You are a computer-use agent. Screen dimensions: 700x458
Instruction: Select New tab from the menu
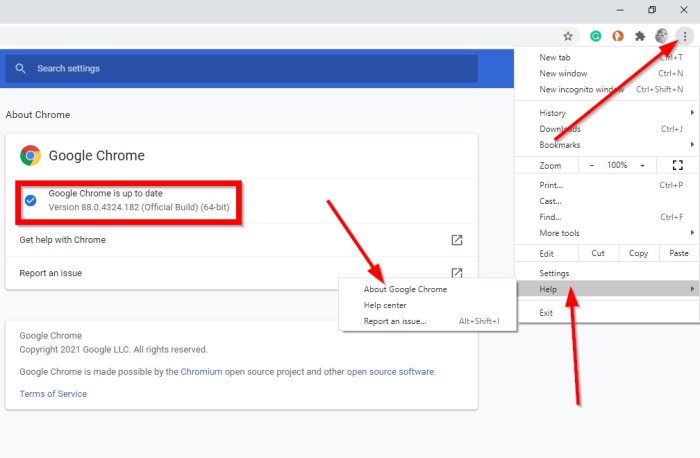coord(607,57)
